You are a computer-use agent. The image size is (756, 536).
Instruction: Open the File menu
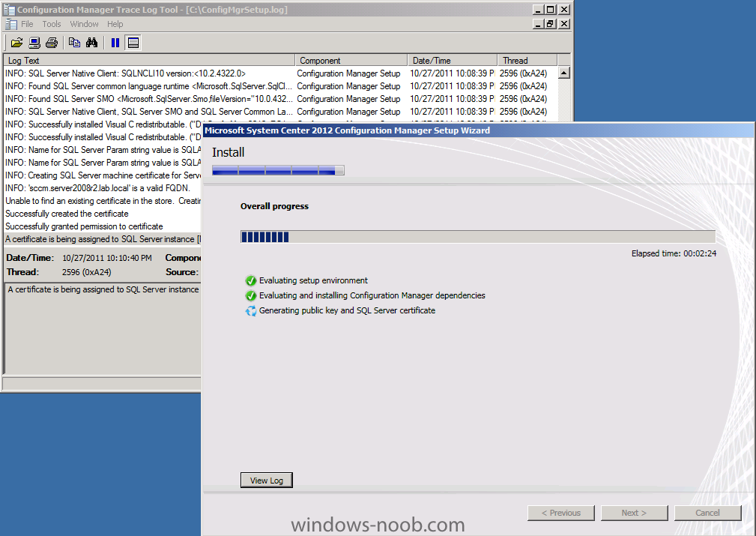point(27,24)
